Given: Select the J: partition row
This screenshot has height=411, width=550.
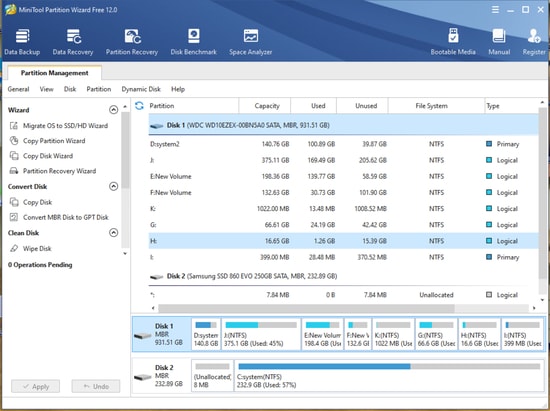Looking at the screenshot, I should point(343,160).
